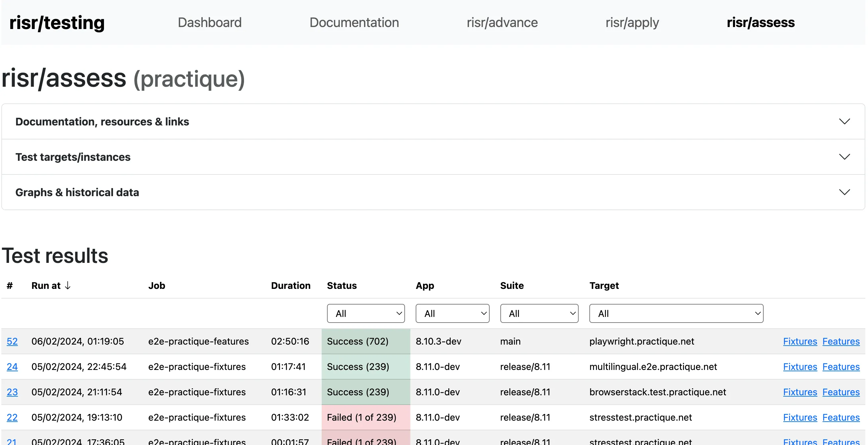Expand Test targets/instances chevron arrow
The height and width of the screenshot is (445, 868).
pyautogui.click(x=844, y=157)
